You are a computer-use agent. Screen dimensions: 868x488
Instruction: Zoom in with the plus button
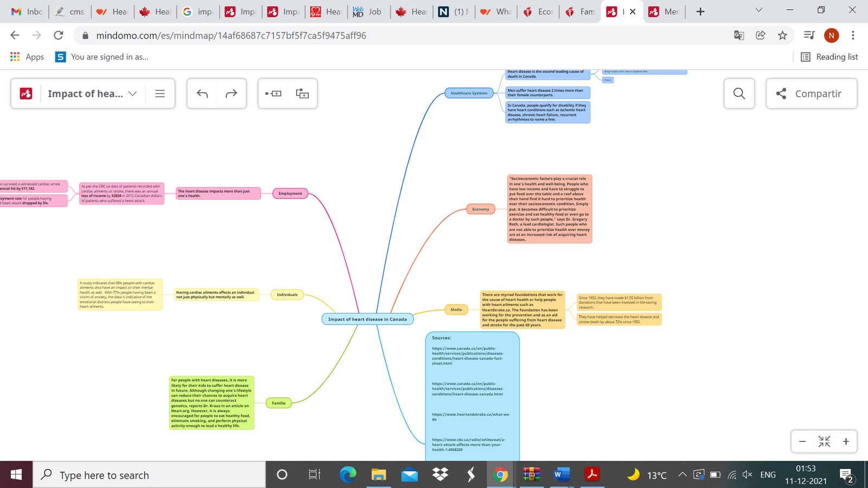(x=846, y=441)
